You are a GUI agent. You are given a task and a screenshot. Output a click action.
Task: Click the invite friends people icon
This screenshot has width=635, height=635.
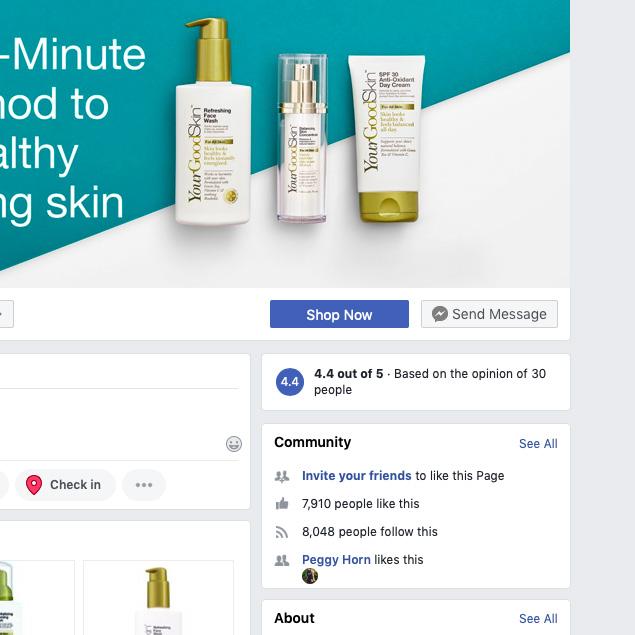pos(282,476)
